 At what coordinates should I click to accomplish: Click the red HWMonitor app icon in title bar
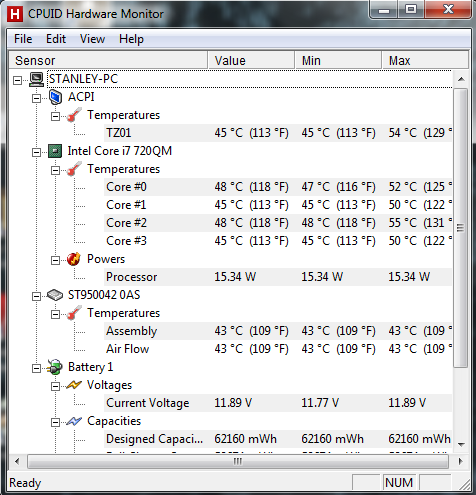14,14
